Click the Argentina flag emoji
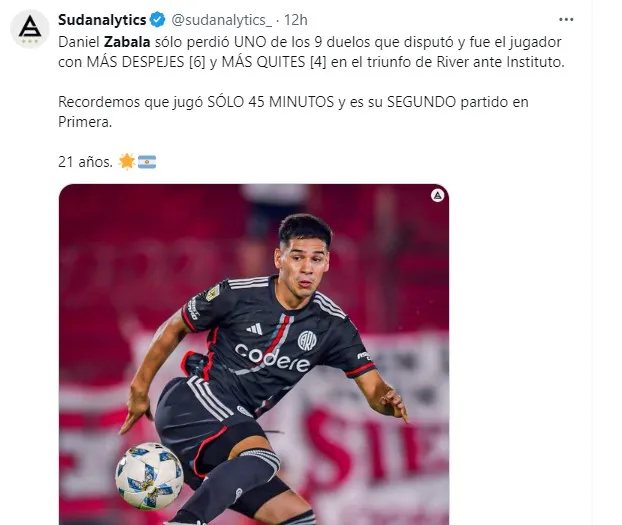Viewport: 622px width, 525px height. point(147,162)
